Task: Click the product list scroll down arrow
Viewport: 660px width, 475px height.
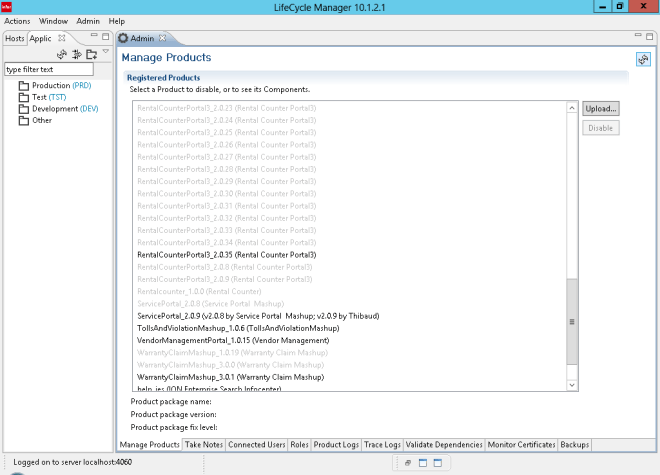Action: [573, 385]
